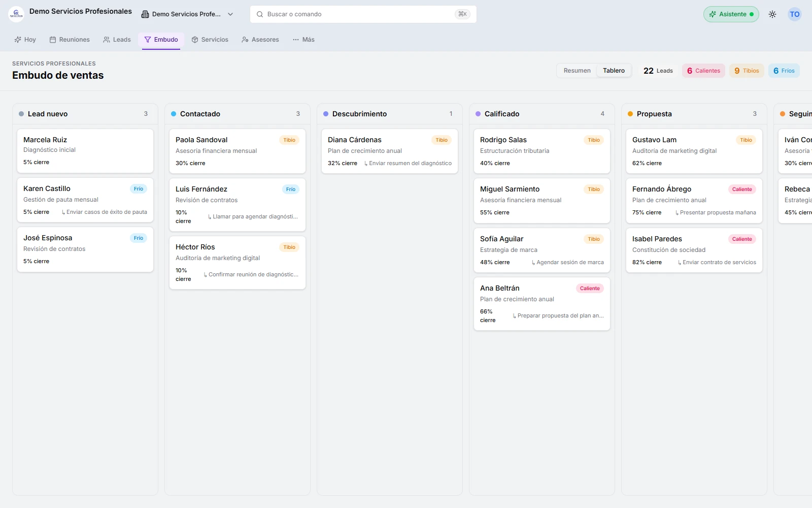Click 'Agendar sesión de marca' next step
Image resolution: width=812 pixels, height=508 pixels.
point(568,262)
